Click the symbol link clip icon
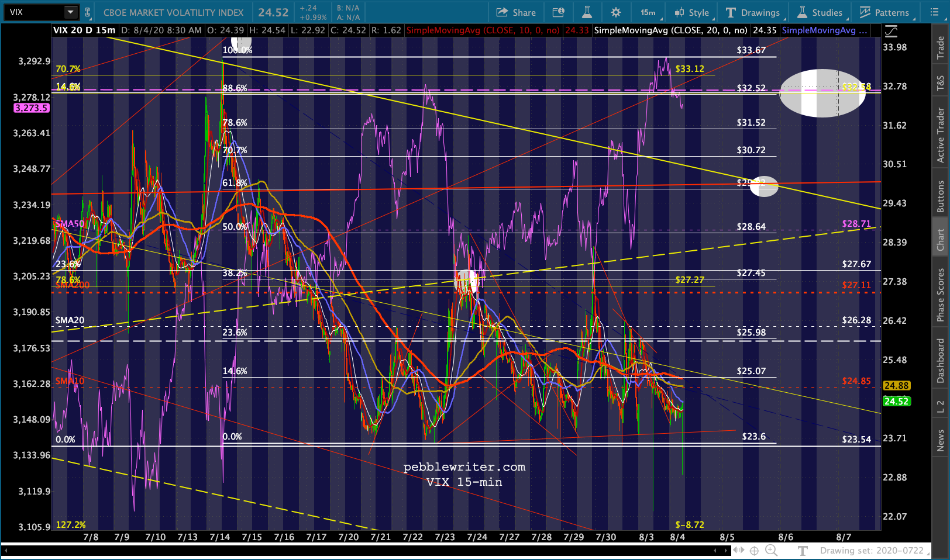The height and width of the screenshot is (560, 950). pos(88,12)
